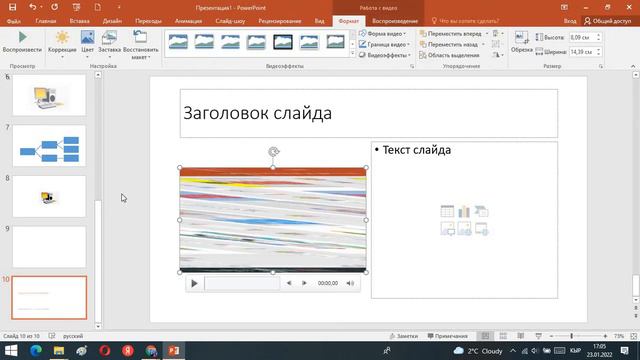Click the Текст слайда bullet text
The image size is (640, 360).
pyautogui.click(x=417, y=150)
